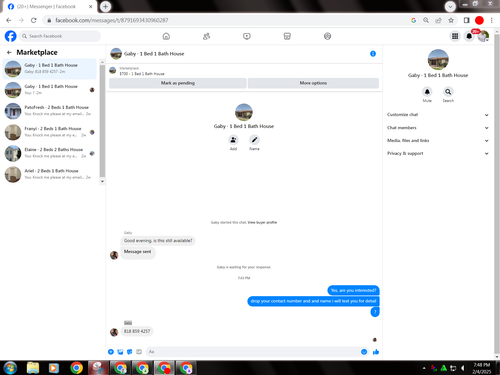The width and height of the screenshot is (500, 375).
Task: Open the Marketplace icon in top nav
Action: pyautogui.click(x=287, y=36)
